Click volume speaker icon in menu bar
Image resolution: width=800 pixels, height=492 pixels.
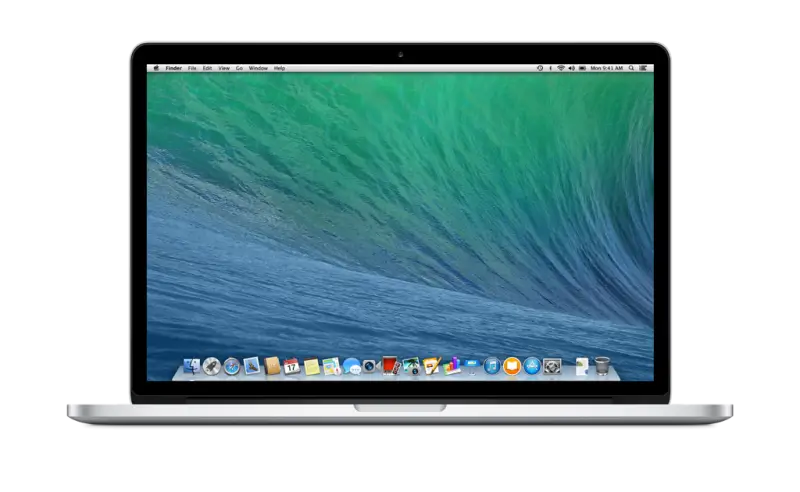pyautogui.click(x=571, y=68)
